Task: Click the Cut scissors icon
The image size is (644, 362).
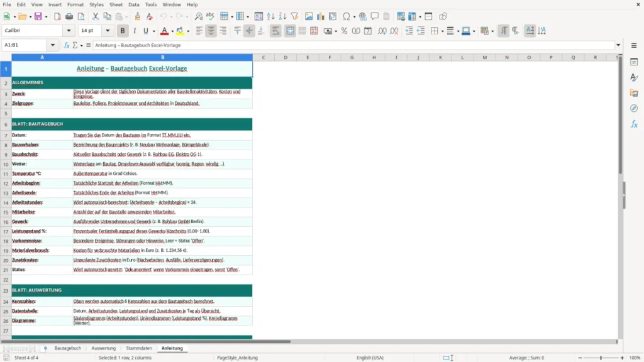Action: pos(96,16)
